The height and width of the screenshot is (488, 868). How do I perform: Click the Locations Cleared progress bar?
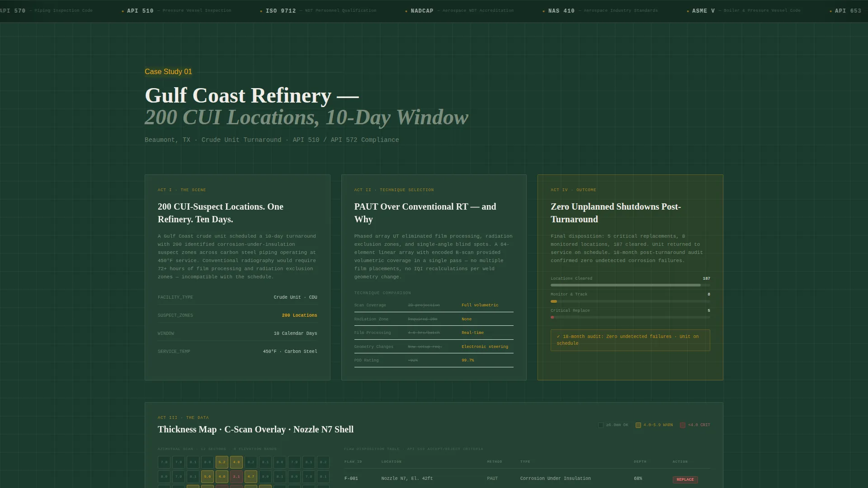click(x=630, y=285)
